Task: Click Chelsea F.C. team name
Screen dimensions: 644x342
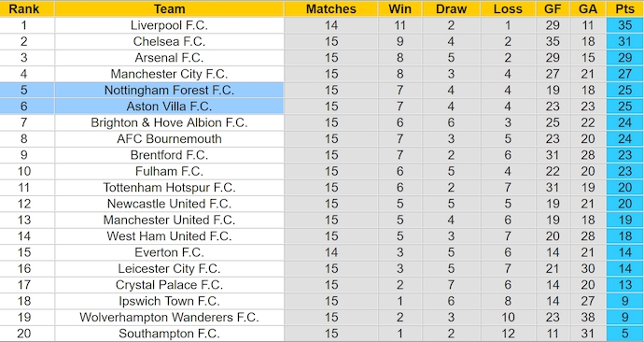Action: pyautogui.click(x=169, y=41)
